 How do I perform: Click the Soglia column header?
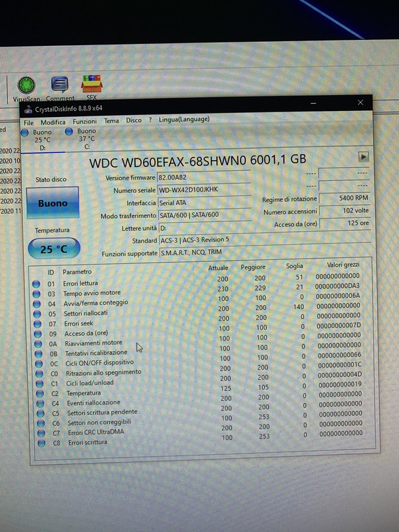(294, 267)
